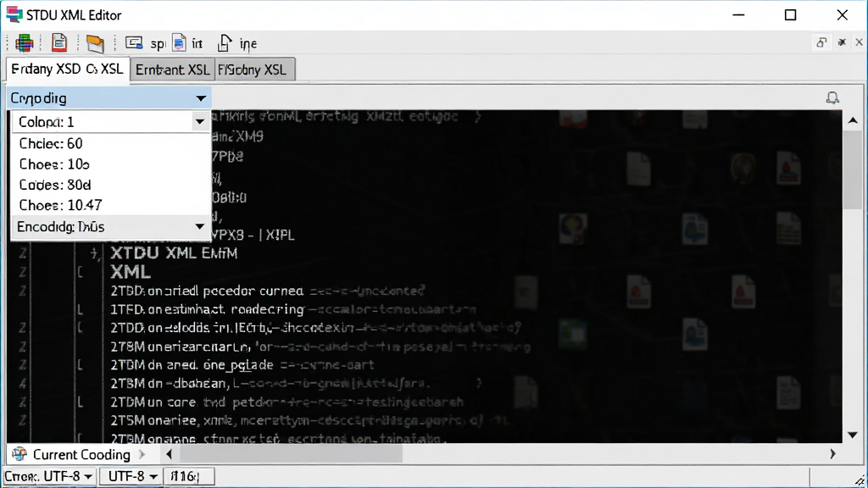This screenshot has width=868, height=488.
Task: Click the line starting '2TDD, on eelodds'
Action: coord(315,328)
